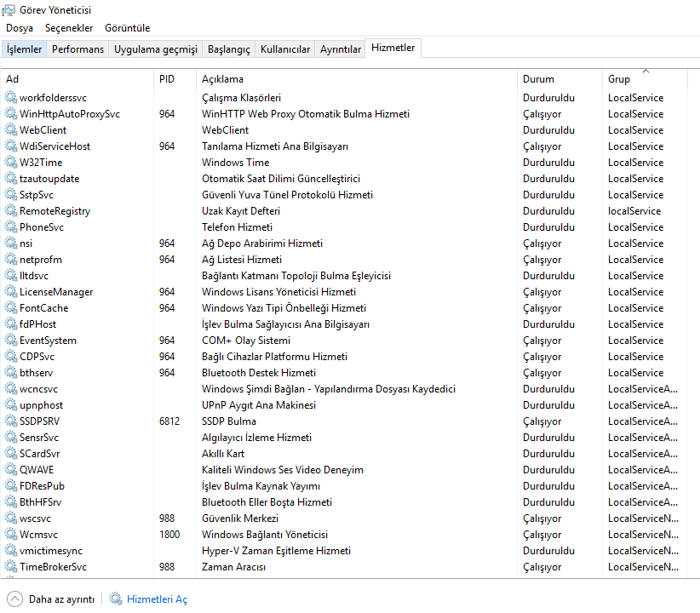Click the service icon next to WebClient
The width and height of the screenshot is (700, 613).
click(x=11, y=130)
